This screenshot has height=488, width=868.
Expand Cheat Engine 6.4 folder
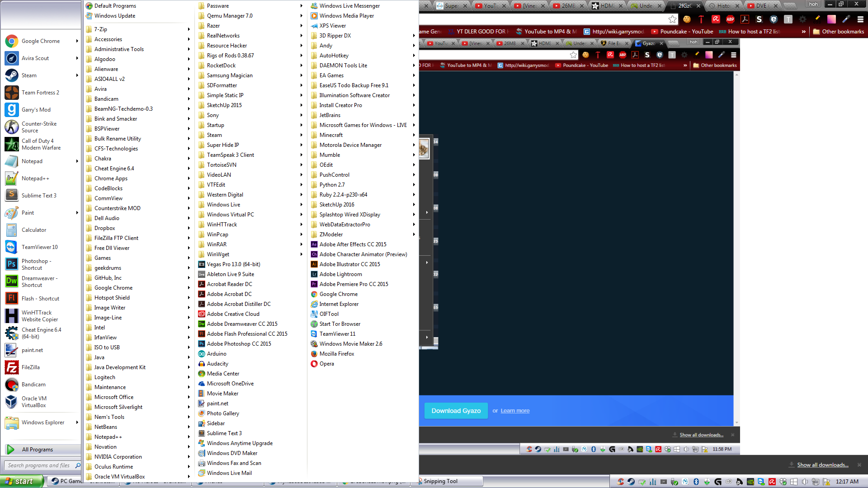tap(138, 169)
